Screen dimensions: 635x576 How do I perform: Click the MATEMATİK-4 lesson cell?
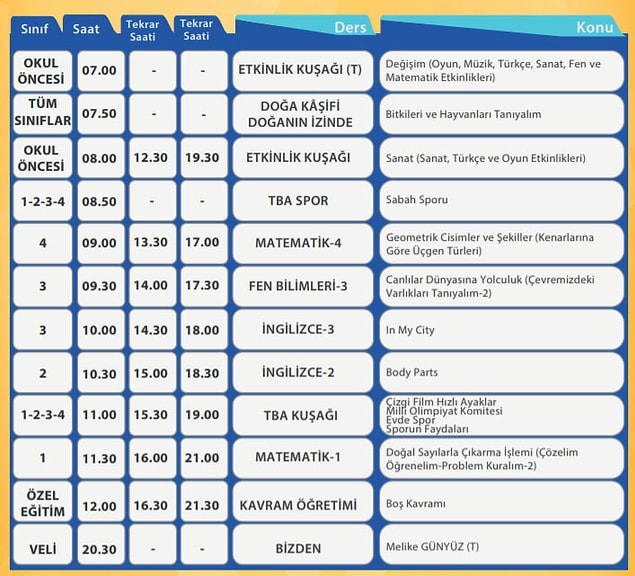tap(303, 243)
